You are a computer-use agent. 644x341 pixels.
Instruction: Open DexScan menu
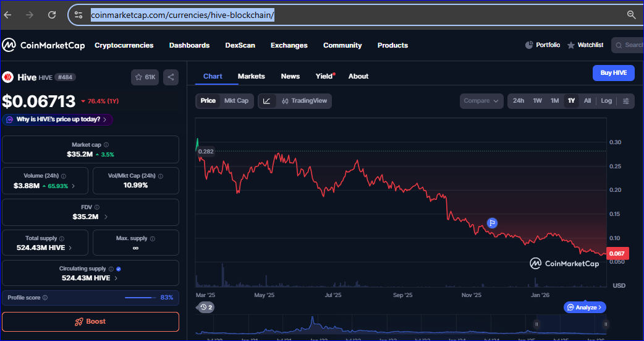(240, 45)
